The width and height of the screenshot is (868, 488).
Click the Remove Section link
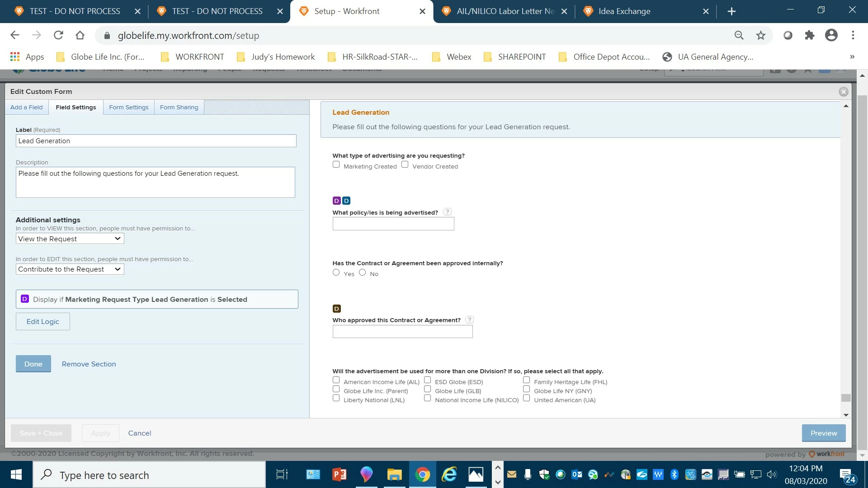click(89, 364)
